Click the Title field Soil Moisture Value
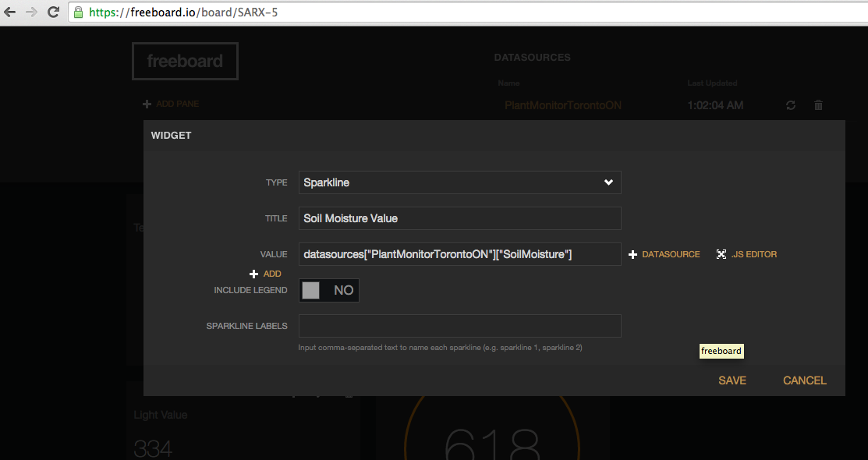This screenshot has width=868, height=460. click(459, 218)
